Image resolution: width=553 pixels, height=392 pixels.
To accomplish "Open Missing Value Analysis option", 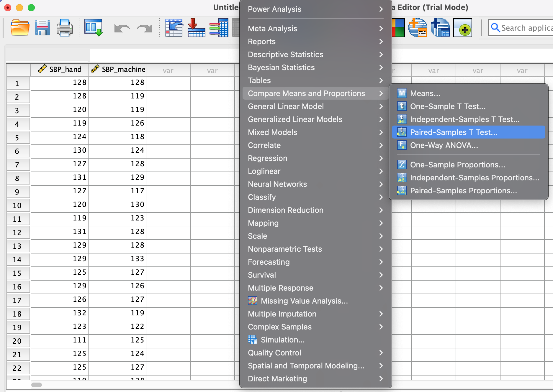I will tap(304, 301).
